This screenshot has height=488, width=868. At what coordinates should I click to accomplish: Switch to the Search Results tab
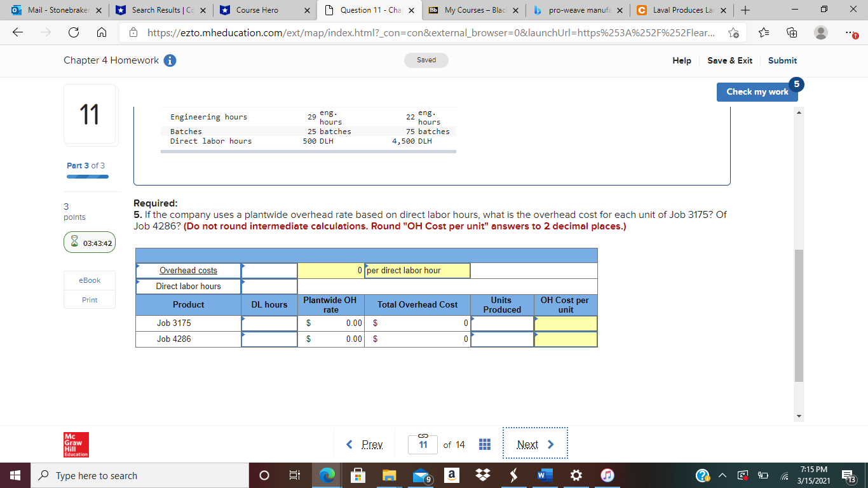coord(159,10)
